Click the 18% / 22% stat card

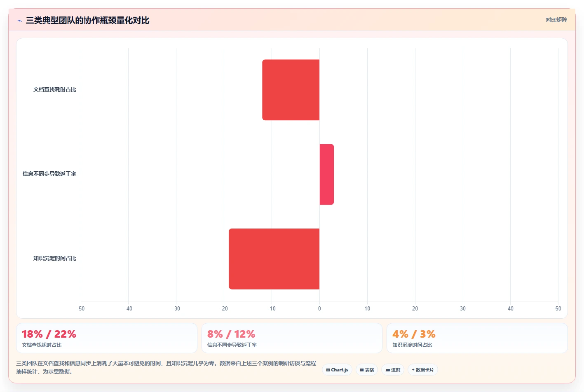[x=106, y=338]
